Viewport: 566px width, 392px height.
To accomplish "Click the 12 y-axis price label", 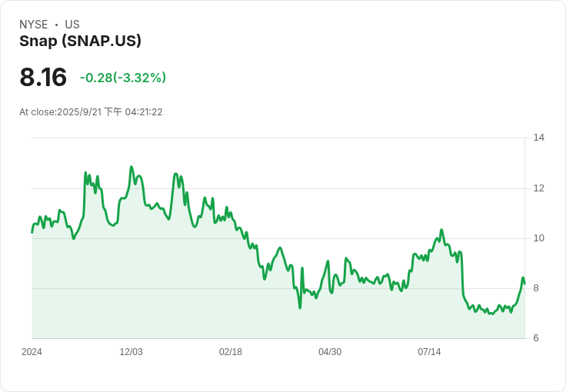I will click(x=539, y=188).
